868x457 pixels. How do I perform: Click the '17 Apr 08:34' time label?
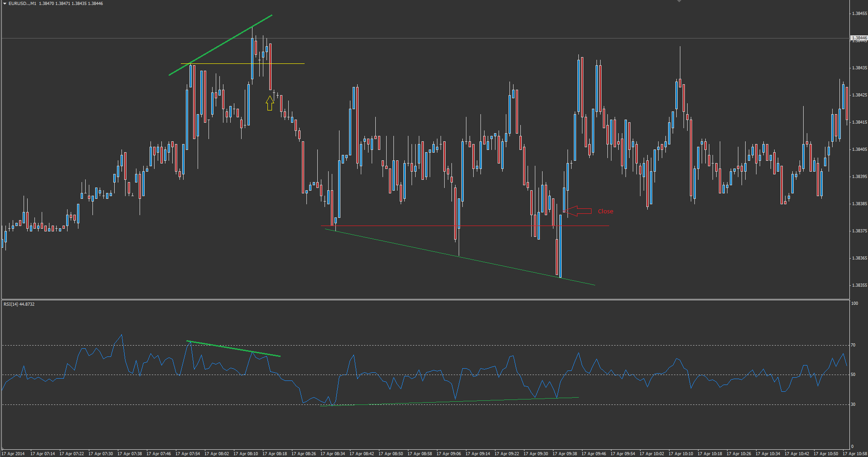point(333,453)
